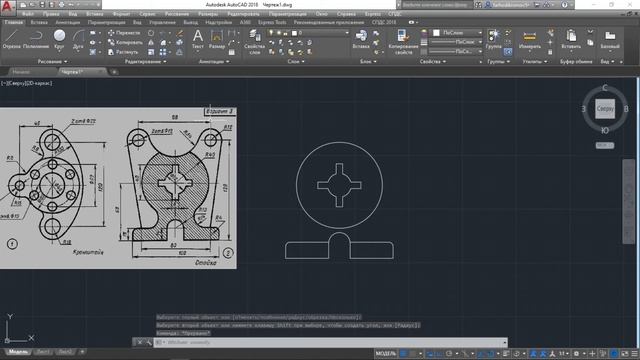Expand the Утилиты panel
Screen dimensions: 640x360
click(535, 62)
